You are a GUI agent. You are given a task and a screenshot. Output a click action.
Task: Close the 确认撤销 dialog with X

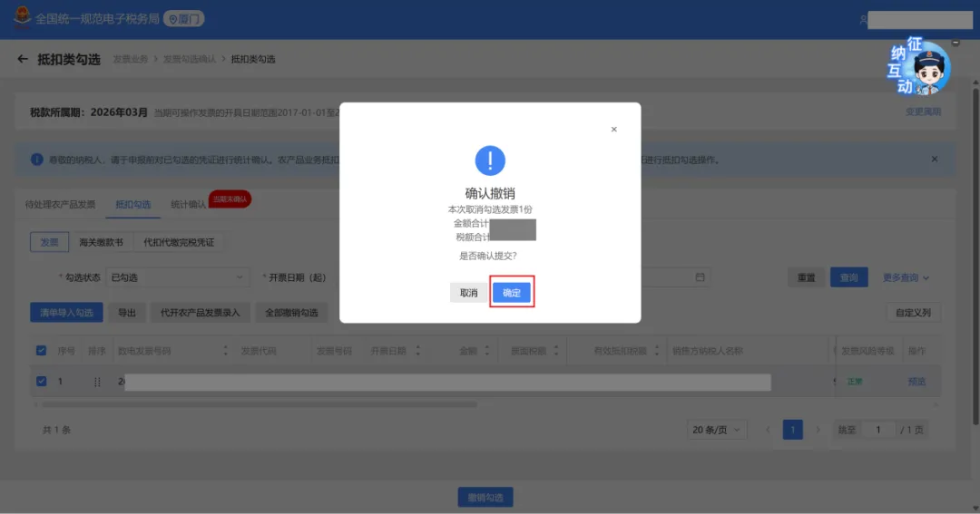click(613, 130)
